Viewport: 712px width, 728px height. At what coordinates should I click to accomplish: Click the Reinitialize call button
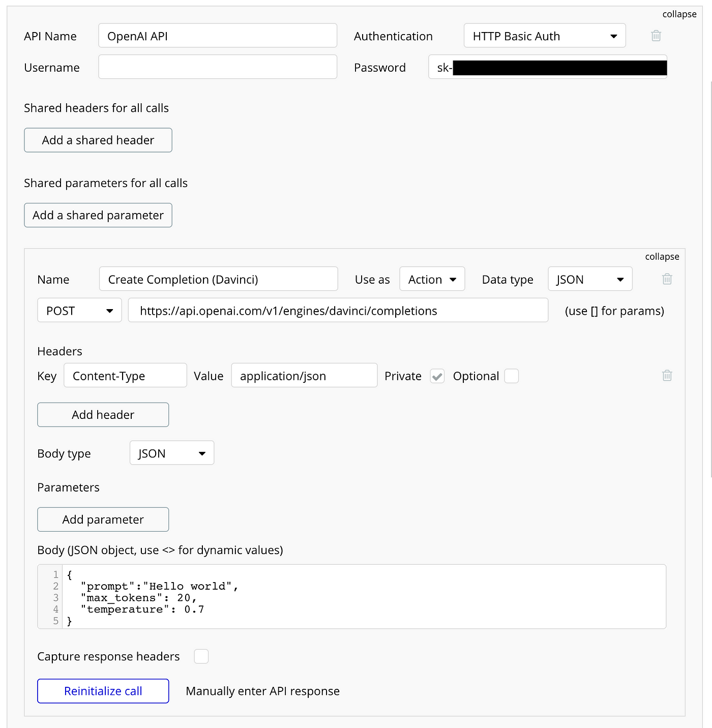103,691
